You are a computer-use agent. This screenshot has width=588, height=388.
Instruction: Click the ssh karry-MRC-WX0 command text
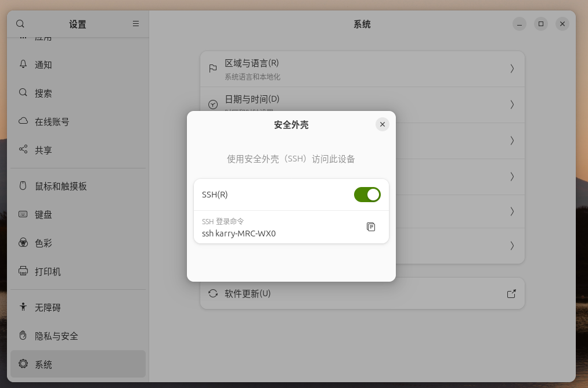pyautogui.click(x=239, y=233)
